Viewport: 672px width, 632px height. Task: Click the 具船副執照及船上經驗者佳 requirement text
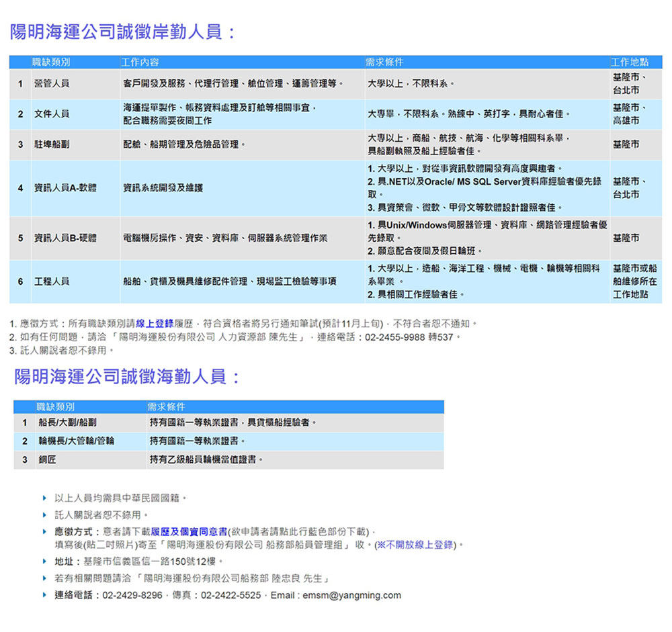pyautogui.click(x=424, y=151)
